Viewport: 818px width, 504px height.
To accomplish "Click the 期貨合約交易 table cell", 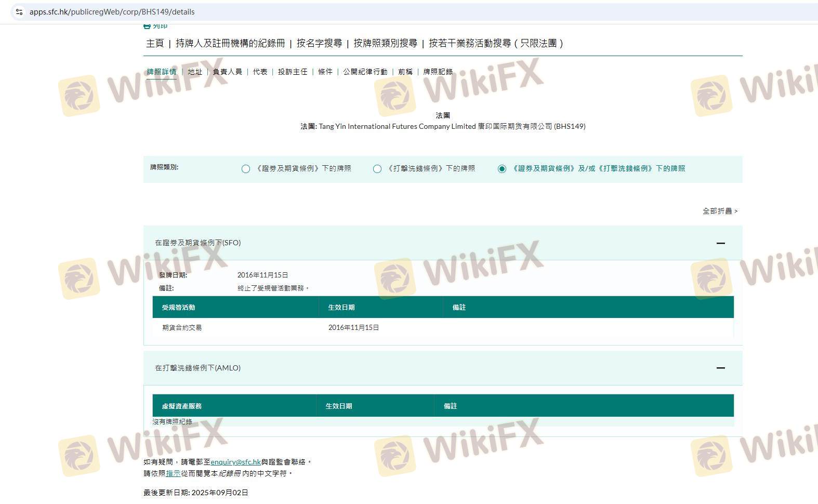I will (x=182, y=328).
